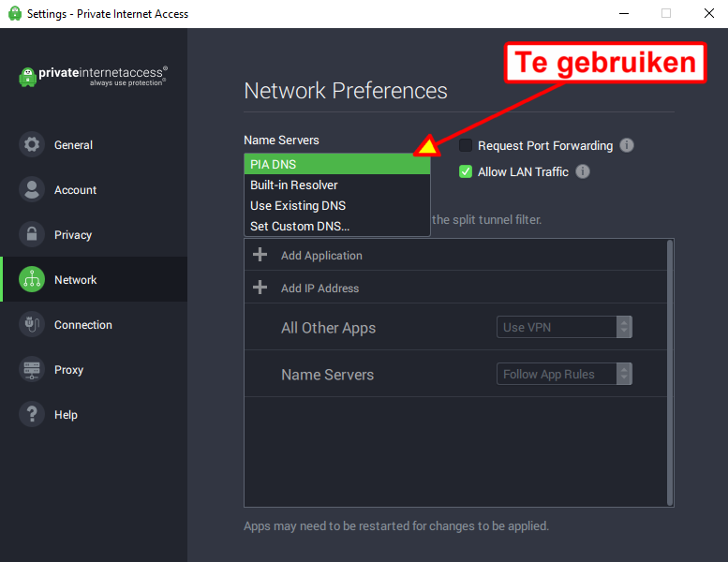
Task: Select Set Custom DNS... option
Action: (x=337, y=226)
